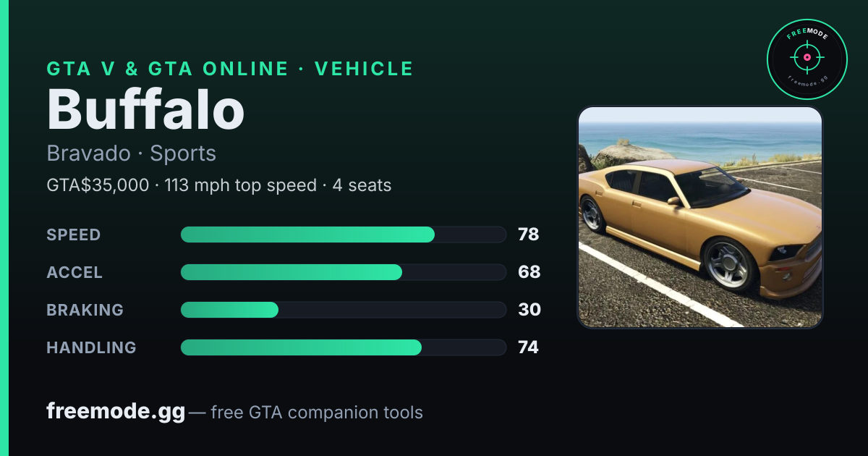Click the SPEED stat bar

[x=343, y=235]
